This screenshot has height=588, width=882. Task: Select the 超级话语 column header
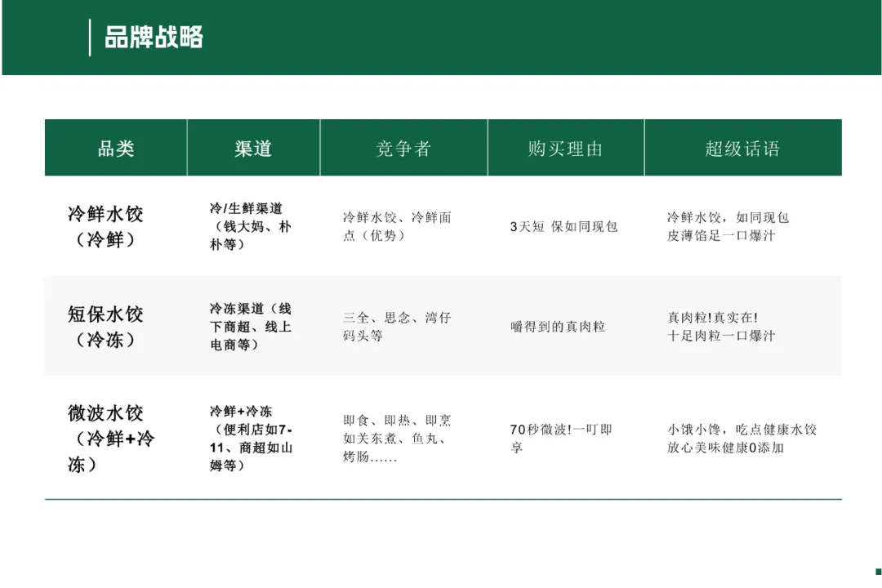tap(744, 148)
